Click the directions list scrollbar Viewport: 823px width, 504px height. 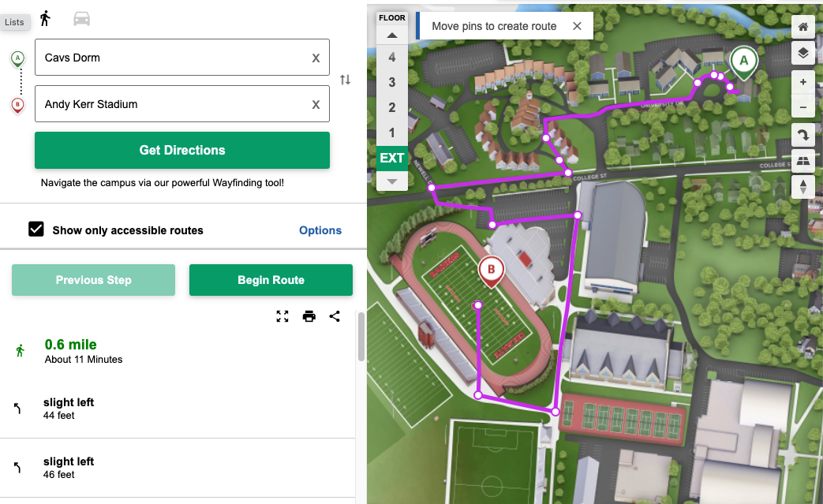[361, 337]
